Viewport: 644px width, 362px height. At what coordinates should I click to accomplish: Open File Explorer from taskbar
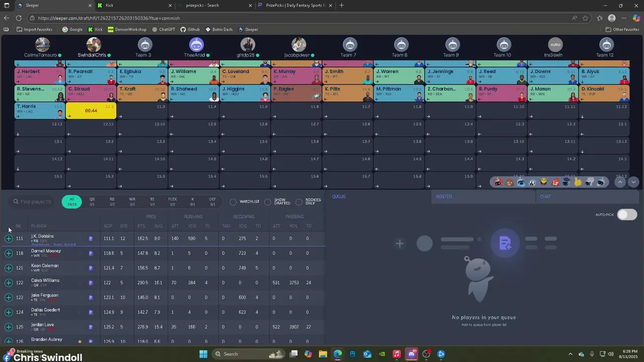[x=323, y=354]
